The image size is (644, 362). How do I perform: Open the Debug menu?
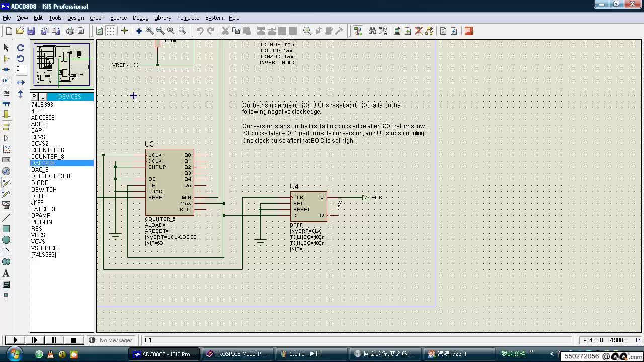(x=140, y=18)
